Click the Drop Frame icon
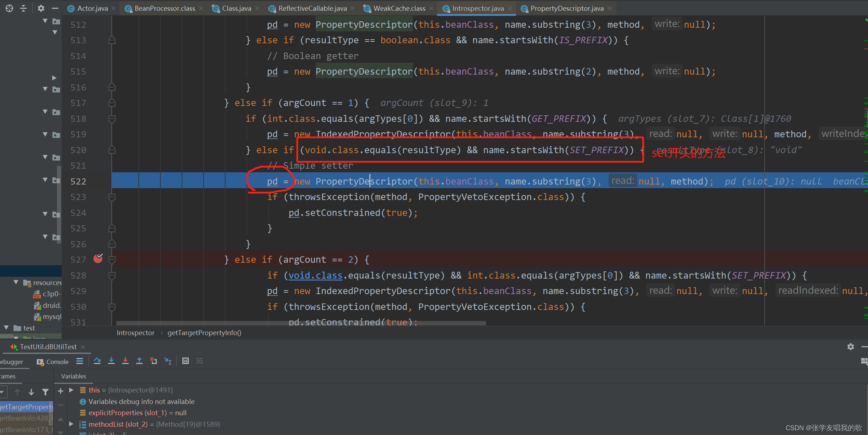Screen dimensions: 868x435 coord(153,361)
